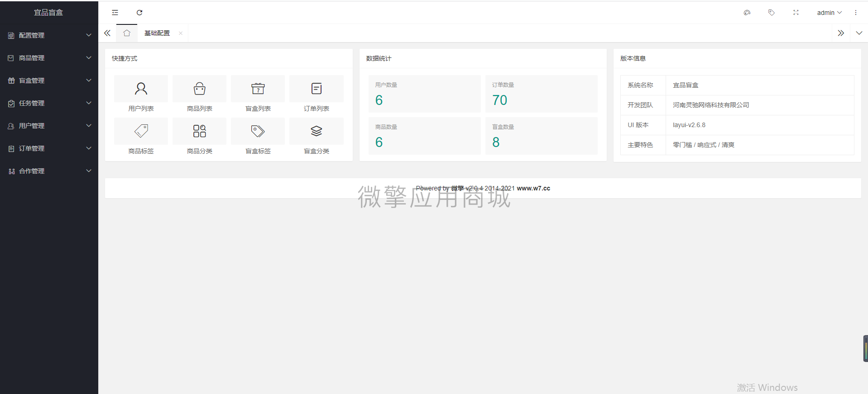Screen dimensions: 868x394
Task: Select 河南灵驰网络科技有限公司 cell
Action: coord(760,105)
